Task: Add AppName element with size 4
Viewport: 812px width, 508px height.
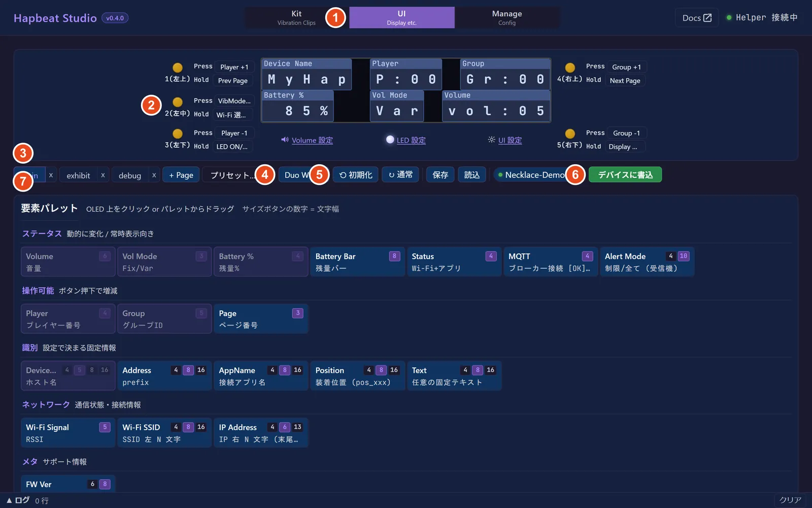Action: [x=273, y=370]
